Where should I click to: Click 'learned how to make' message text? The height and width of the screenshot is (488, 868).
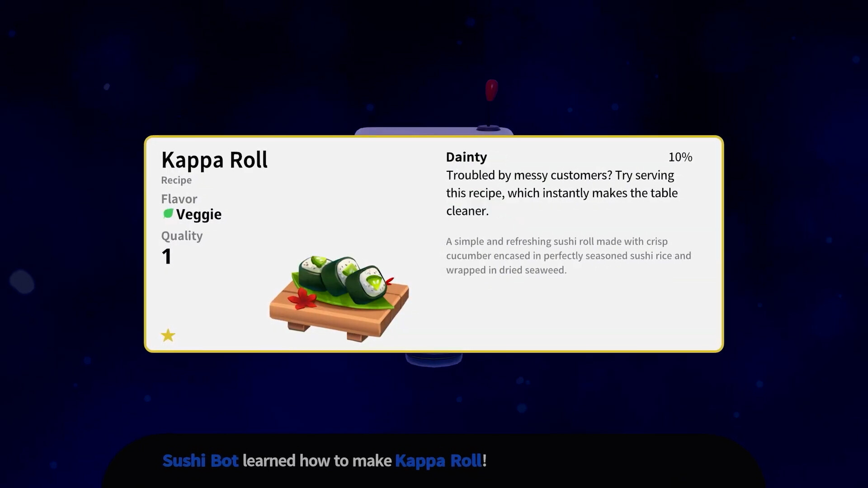[x=317, y=461]
